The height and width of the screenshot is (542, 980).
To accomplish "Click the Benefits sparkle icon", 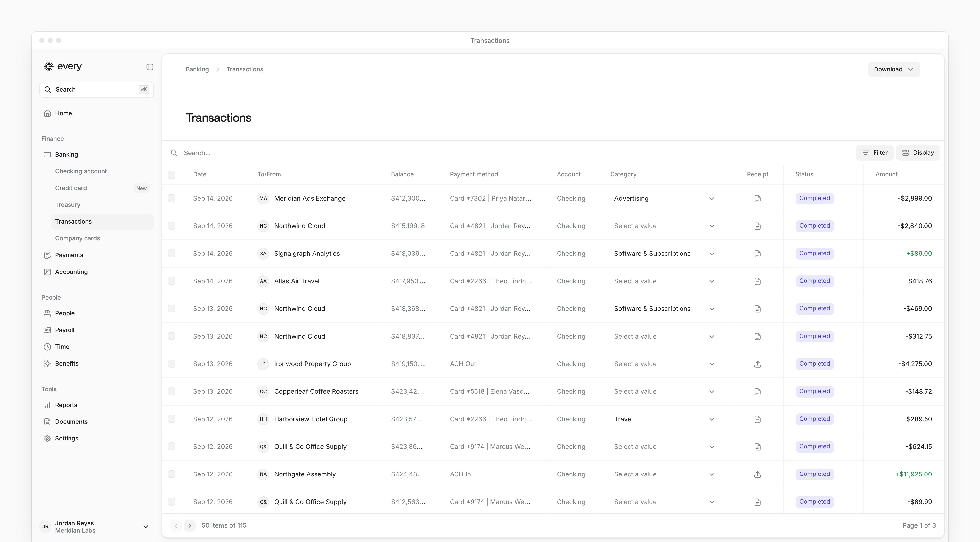I will 47,364.
